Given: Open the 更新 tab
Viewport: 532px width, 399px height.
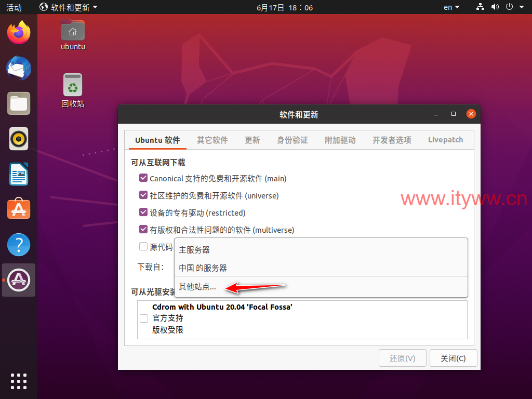Looking at the screenshot, I should [x=252, y=140].
